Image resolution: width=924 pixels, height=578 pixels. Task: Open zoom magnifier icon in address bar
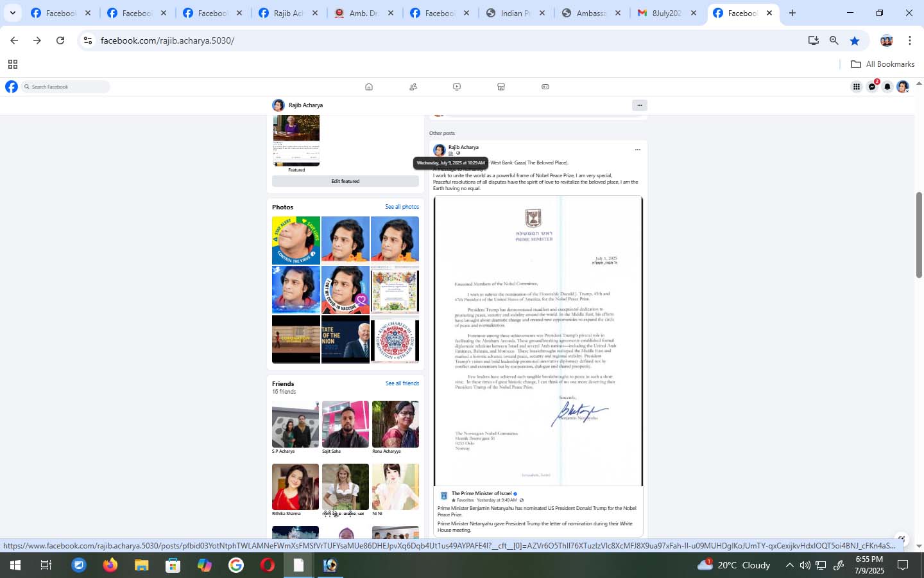(x=834, y=40)
